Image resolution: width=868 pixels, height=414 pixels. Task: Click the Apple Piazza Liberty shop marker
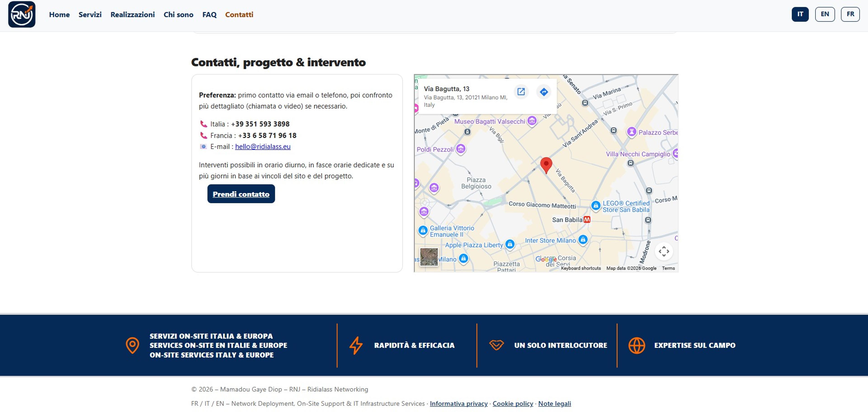(510, 244)
